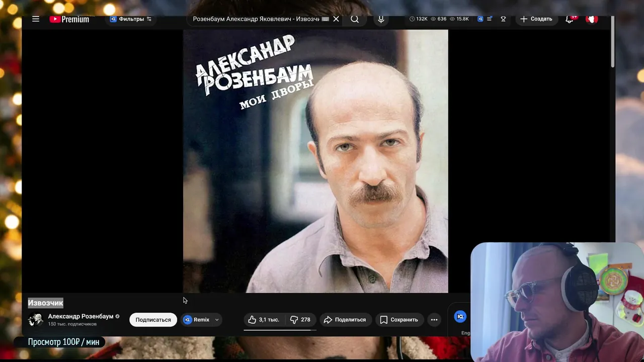Like the video with thumbs up 3,1 тыс.
Image resolution: width=644 pixels, height=362 pixels.
[264, 320]
